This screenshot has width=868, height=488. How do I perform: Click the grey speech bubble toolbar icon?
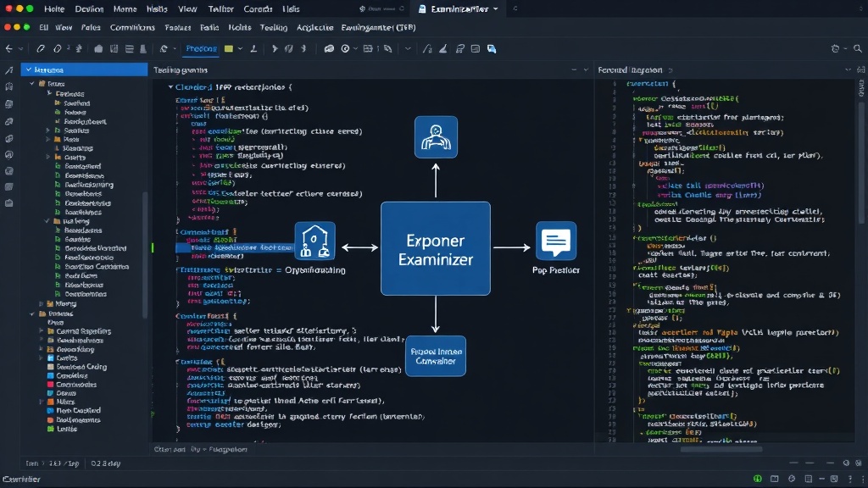[329, 48]
